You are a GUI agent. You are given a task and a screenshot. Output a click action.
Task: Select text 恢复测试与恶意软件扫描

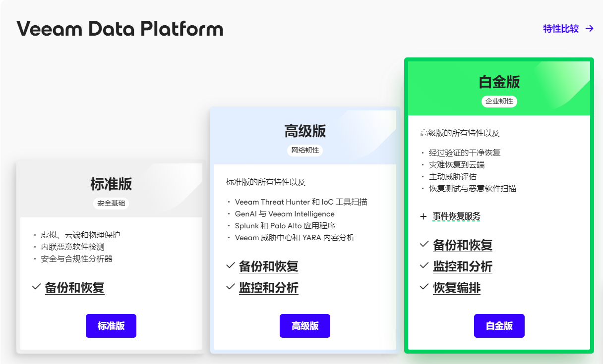coord(473,189)
